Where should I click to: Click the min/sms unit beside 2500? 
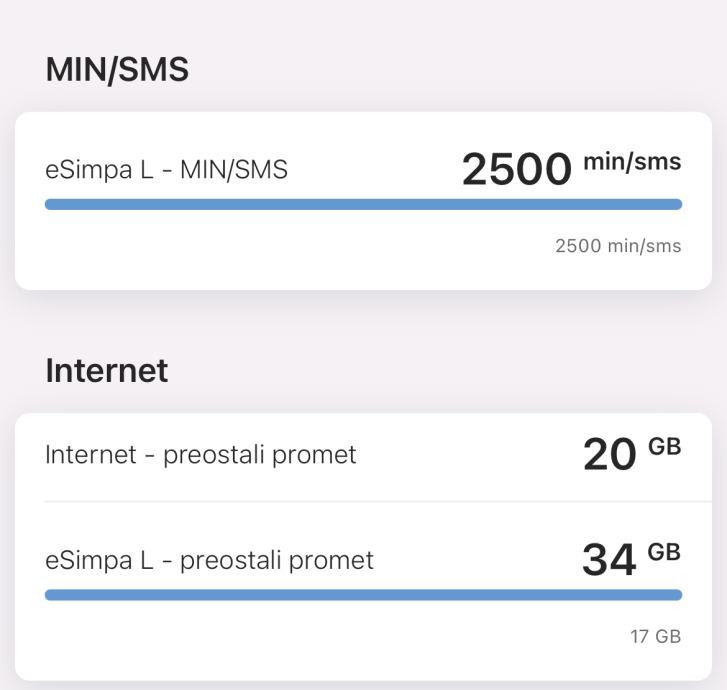[631, 162]
